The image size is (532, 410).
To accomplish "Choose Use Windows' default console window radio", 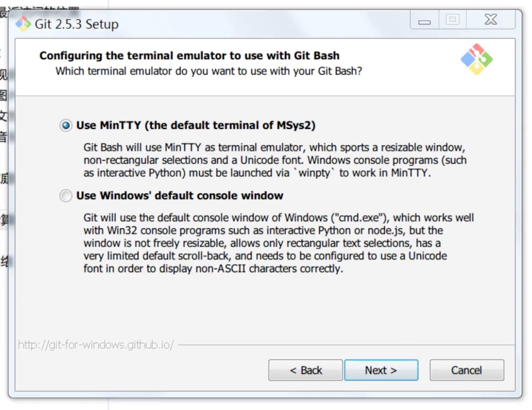I will tap(66, 196).
